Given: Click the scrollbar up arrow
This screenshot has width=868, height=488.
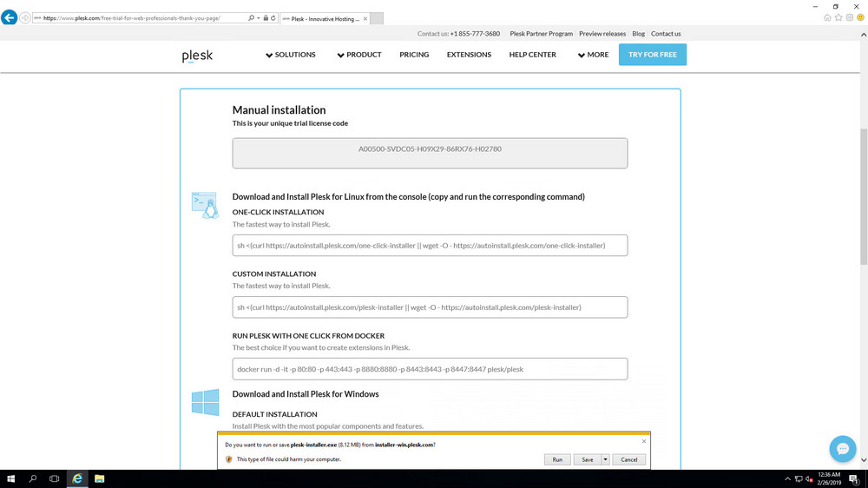Looking at the screenshot, I should (x=863, y=35).
